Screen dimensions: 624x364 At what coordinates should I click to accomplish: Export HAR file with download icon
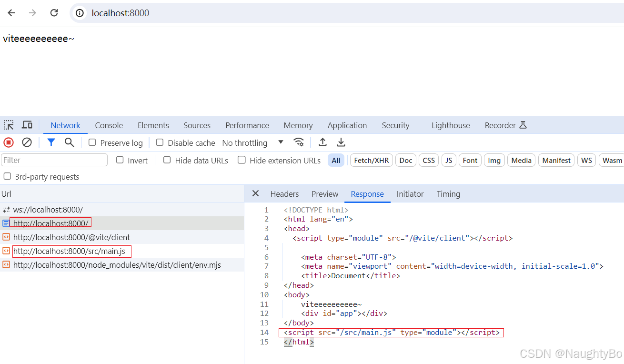pos(341,142)
